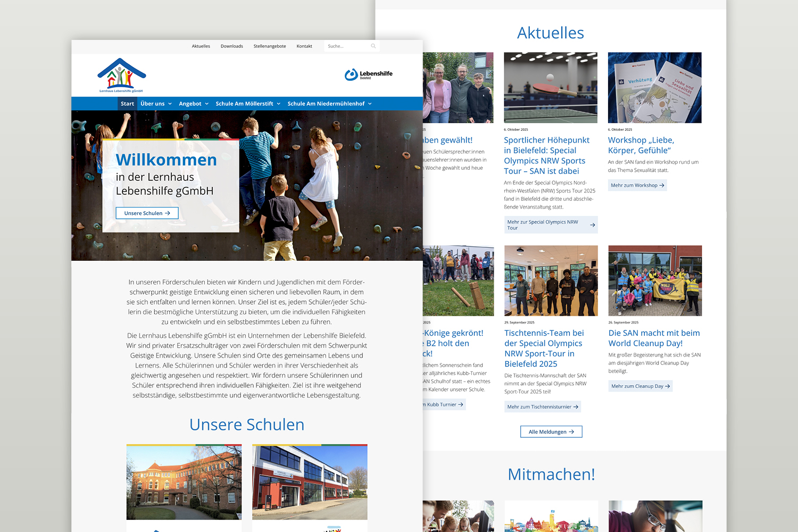Click the Alle Meldungen button
The height and width of the screenshot is (532, 798).
(551, 432)
